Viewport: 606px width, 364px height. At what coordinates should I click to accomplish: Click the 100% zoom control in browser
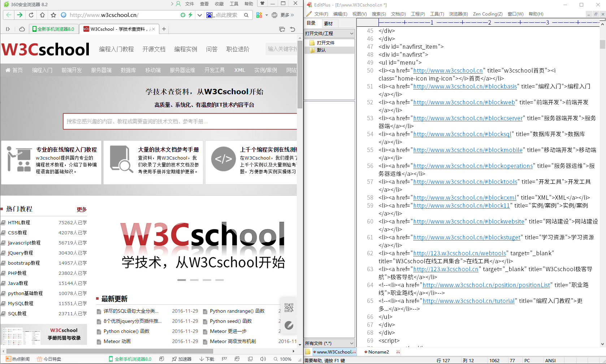(283, 359)
